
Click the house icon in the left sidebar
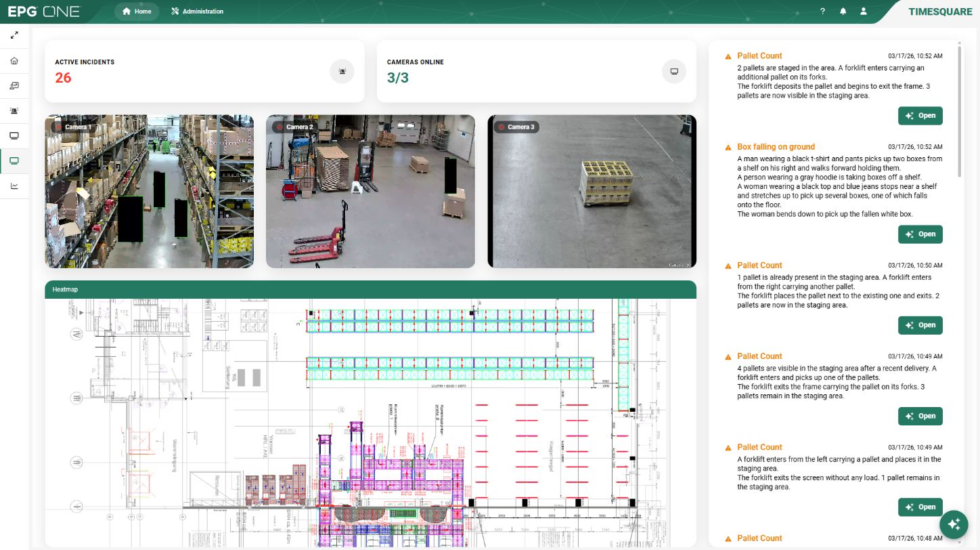(14, 61)
